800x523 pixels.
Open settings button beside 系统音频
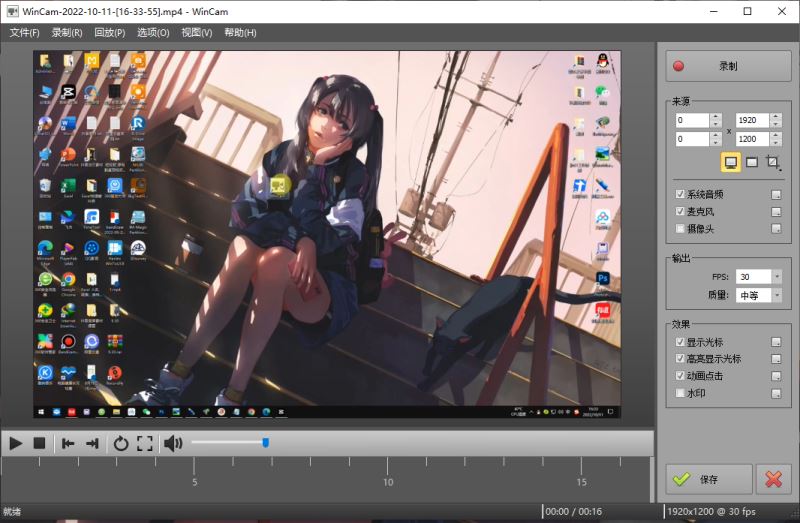(x=776, y=194)
